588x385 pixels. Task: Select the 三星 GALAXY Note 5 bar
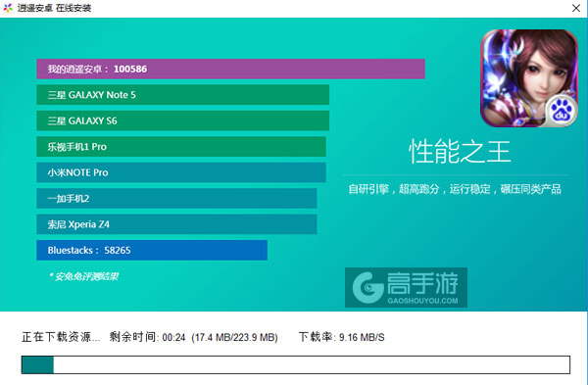182,95
